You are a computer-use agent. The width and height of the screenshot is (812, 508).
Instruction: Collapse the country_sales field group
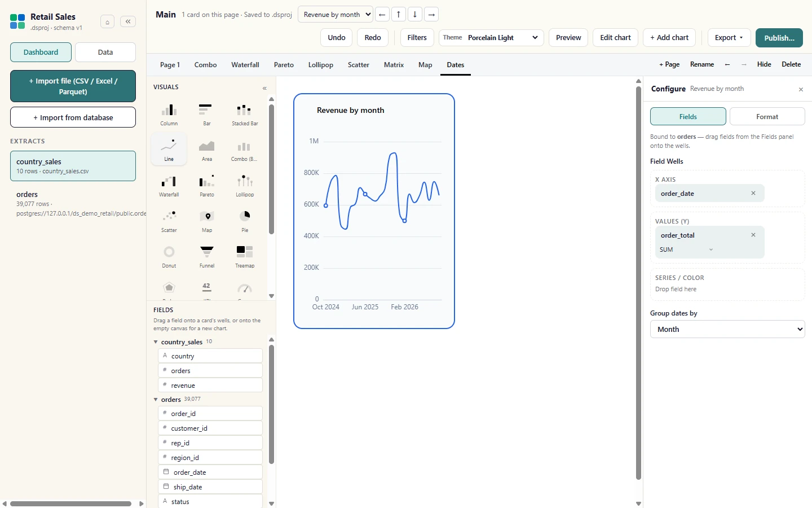(x=156, y=341)
